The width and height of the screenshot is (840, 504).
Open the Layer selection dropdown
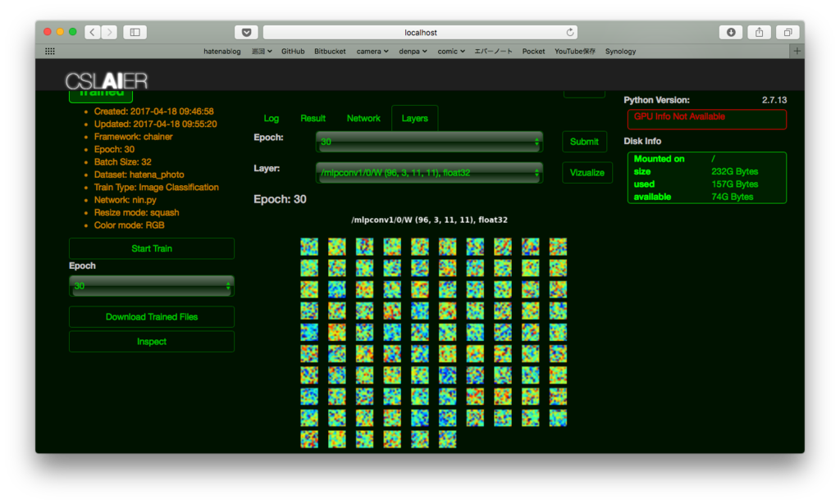pos(429,173)
